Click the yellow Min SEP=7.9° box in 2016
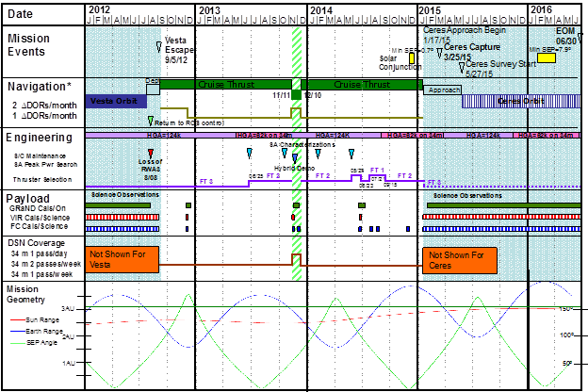 (x=545, y=57)
